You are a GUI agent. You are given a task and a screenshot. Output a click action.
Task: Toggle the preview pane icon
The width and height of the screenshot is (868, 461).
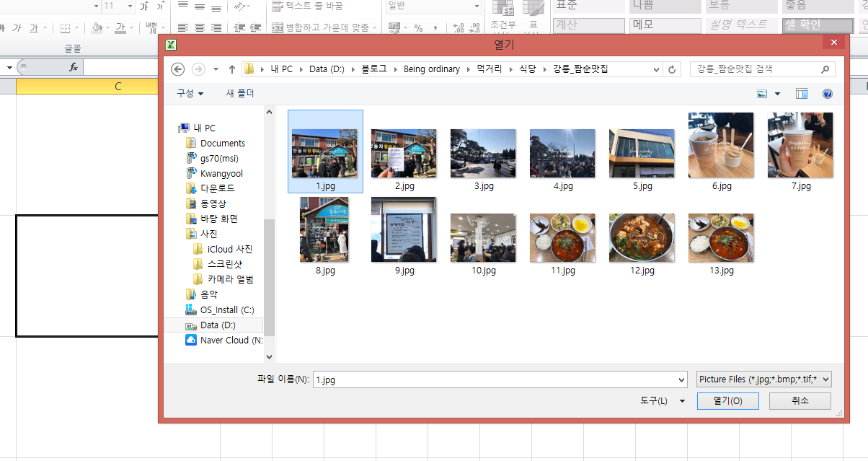[x=801, y=93]
